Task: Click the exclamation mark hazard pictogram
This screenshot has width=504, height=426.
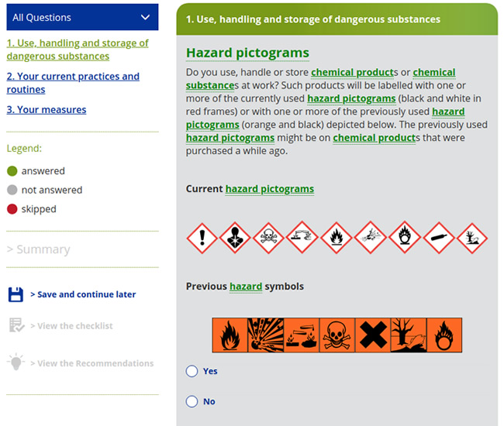Action: pos(202,238)
